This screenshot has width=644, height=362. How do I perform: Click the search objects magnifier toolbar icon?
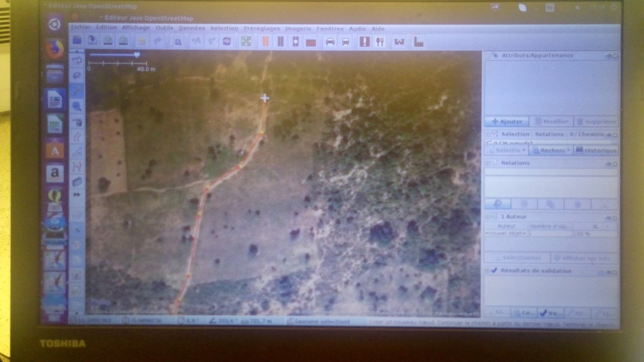(x=177, y=41)
